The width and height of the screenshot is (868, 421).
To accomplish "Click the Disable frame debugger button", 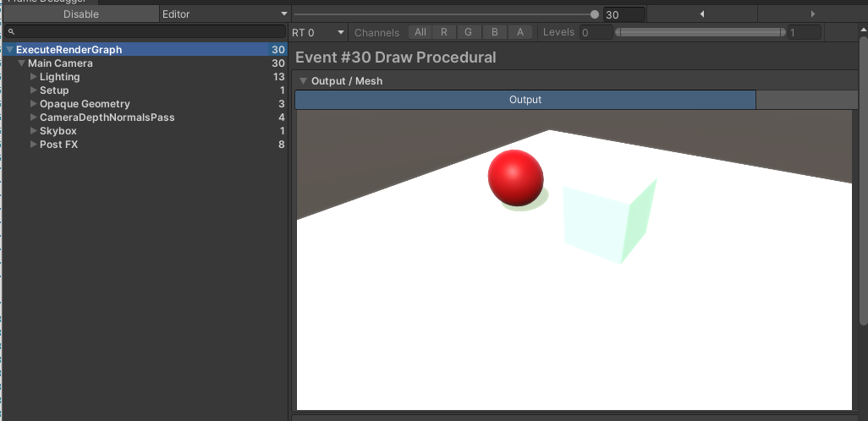I will 81,14.
